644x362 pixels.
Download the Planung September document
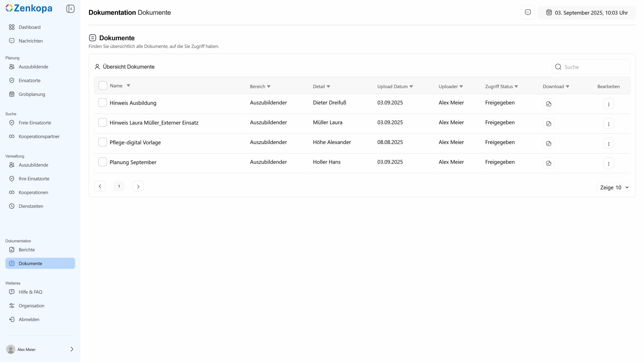(548, 163)
